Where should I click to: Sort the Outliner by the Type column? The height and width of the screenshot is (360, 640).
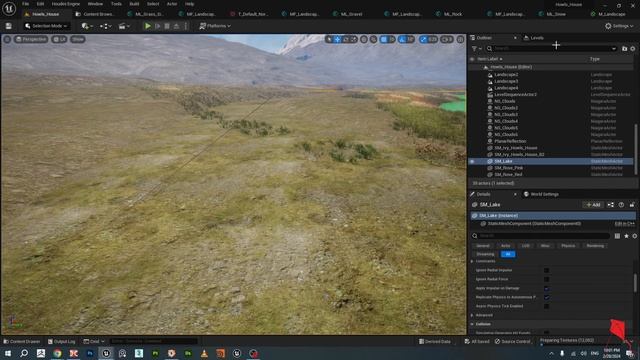coord(595,59)
